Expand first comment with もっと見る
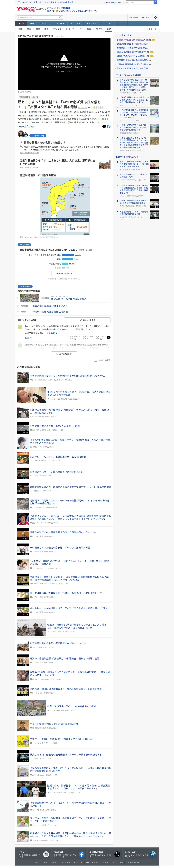 tap(52, 333)
